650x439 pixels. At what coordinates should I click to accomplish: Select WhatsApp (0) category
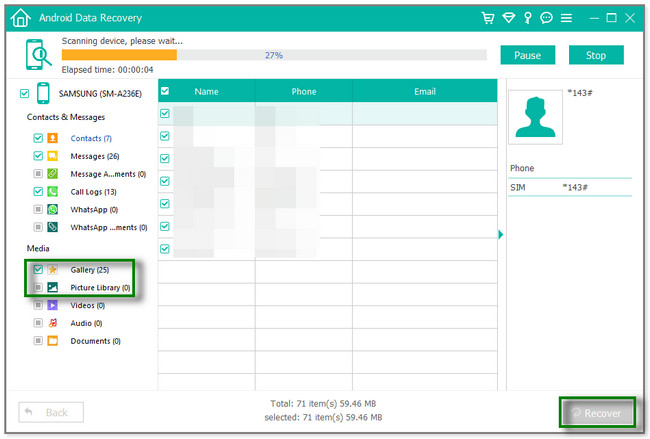94,210
